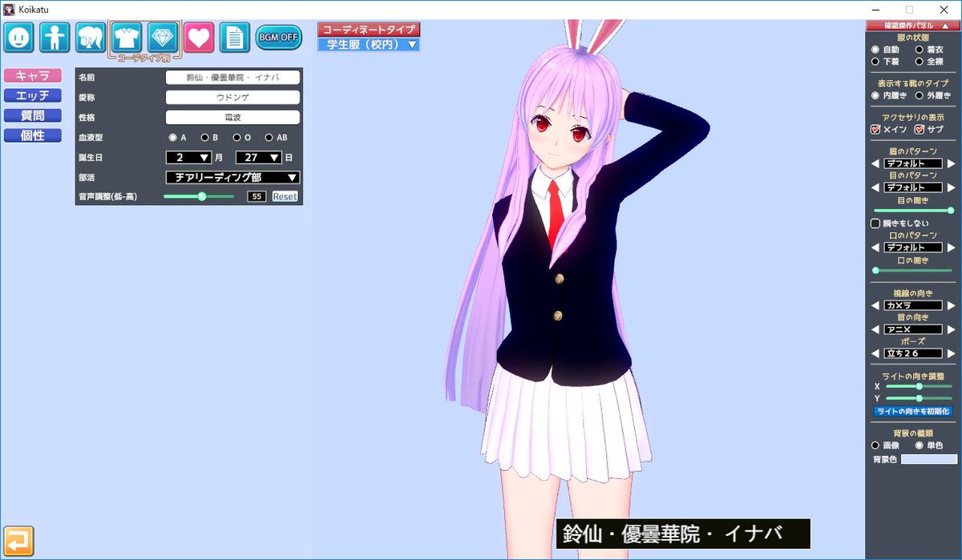The height and width of the screenshot is (560, 962).
Task: Next pose (ポーズ) arrow
Action: tap(951, 353)
